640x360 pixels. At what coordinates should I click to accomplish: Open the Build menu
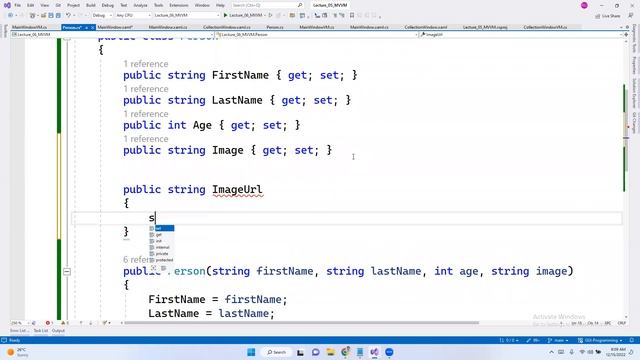[x=91, y=5]
